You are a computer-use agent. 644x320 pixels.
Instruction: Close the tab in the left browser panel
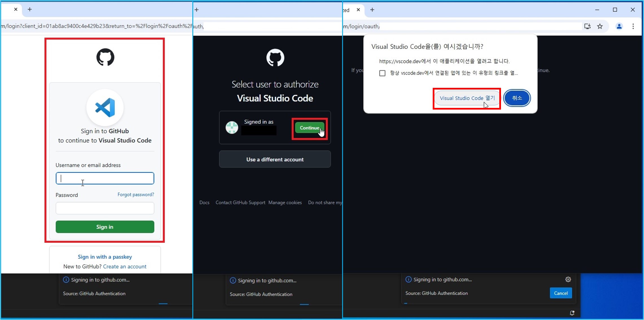pos(16,9)
